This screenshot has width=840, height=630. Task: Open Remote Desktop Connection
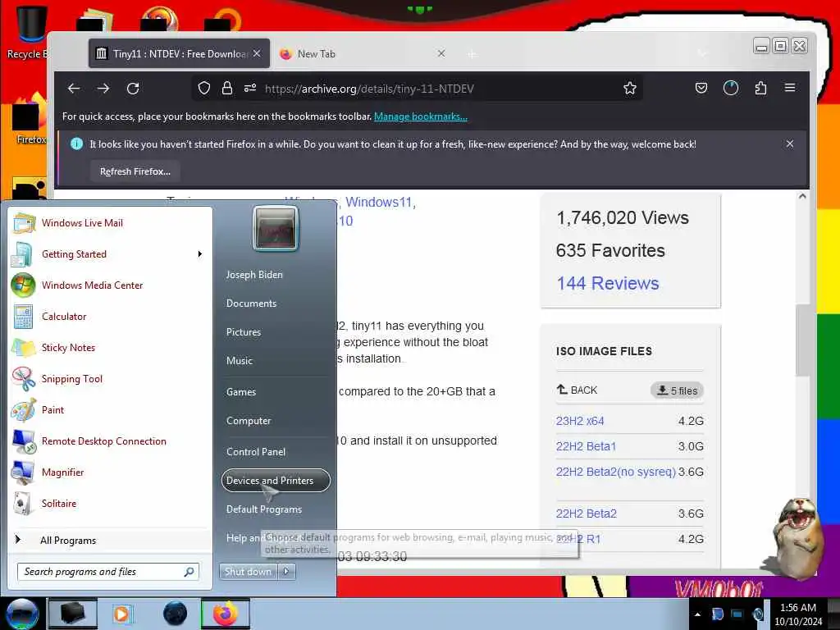coord(111,441)
